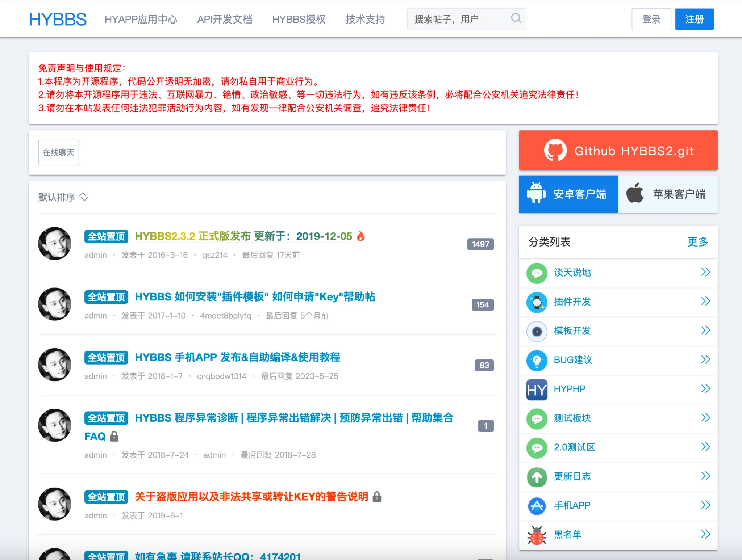
Task: Click the search magnifier icon
Action: [x=516, y=18]
